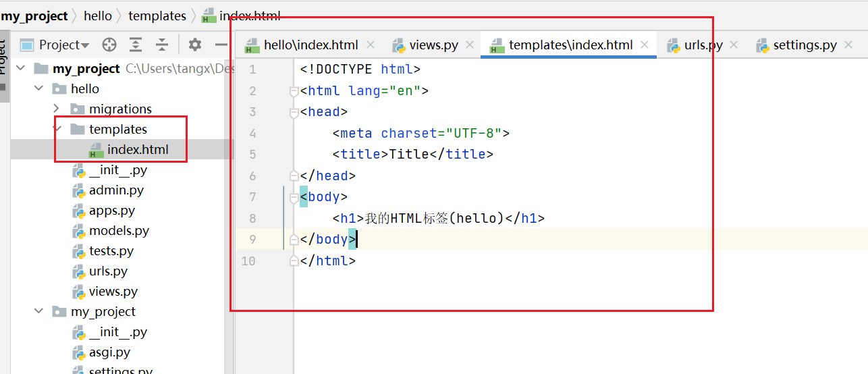Fold the body tag at line 7
868x374 pixels.
[x=294, y=197]
